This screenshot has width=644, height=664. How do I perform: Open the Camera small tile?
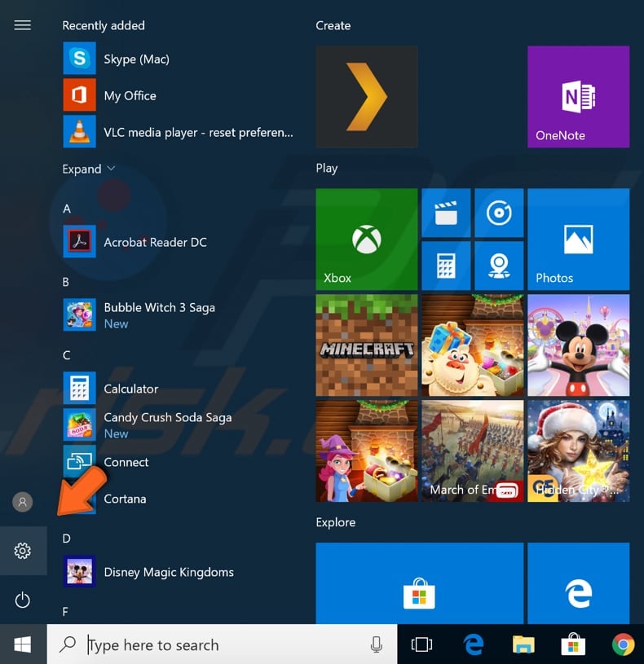[x=499, y=266]
